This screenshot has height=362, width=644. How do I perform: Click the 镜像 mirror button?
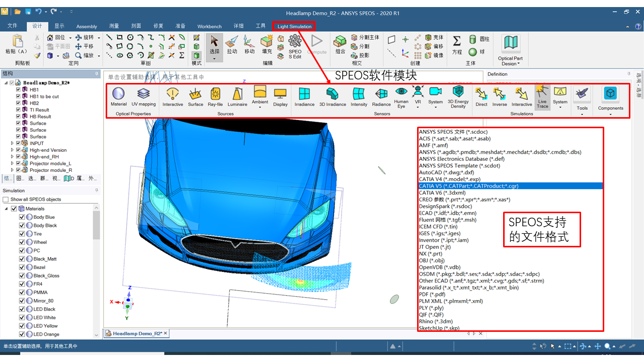coord(434,55)
